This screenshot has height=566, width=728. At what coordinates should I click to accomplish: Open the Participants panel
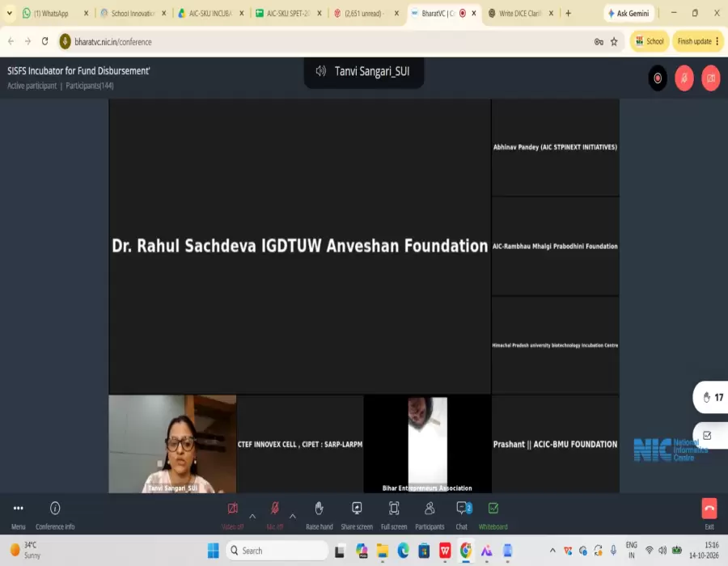[430, 515]
